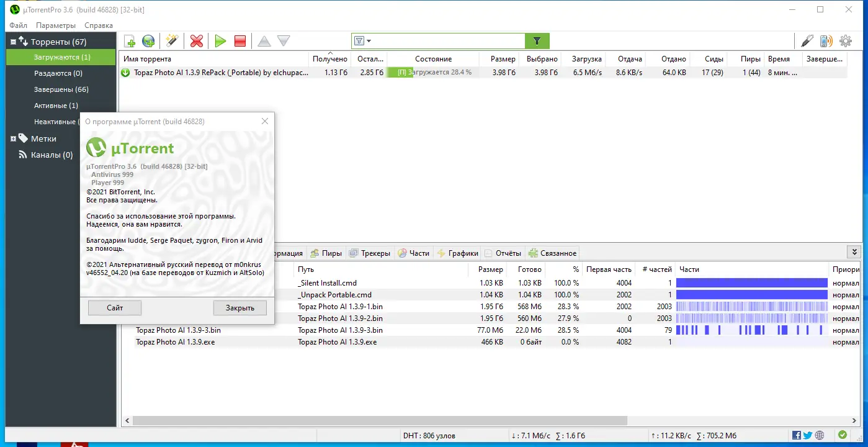This screenshot has width=868, height=447.
Task: Switch to the Части tab
Action: [x=414, y=253]
